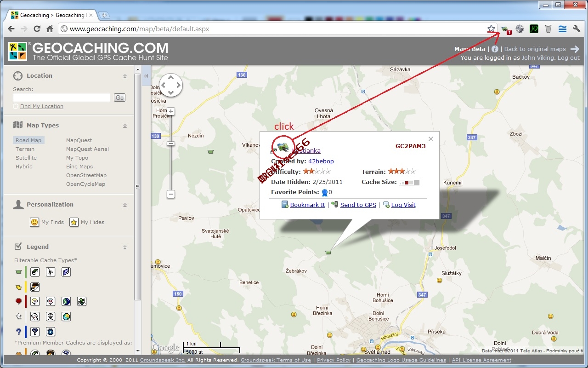The width and height of the screenshot is (588, 368).
Task: Switch to Terrain map type
Action: 25,149
